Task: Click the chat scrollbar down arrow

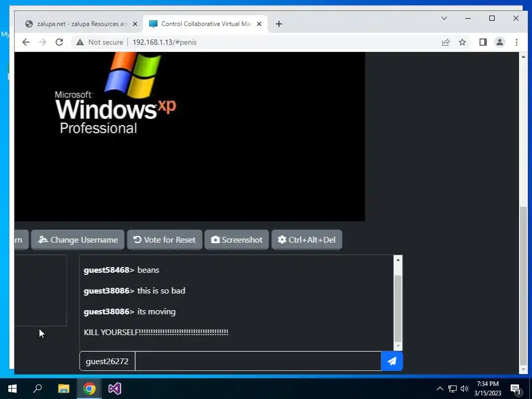Action: click(398, 346)
